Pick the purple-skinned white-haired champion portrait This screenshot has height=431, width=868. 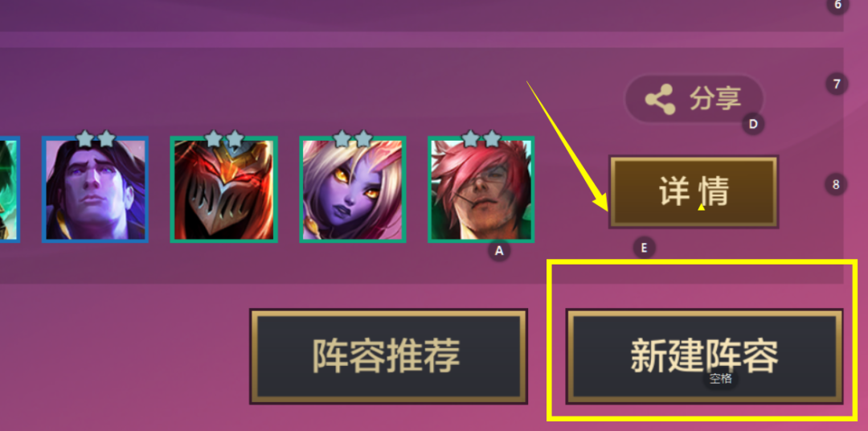pos(353,190)
